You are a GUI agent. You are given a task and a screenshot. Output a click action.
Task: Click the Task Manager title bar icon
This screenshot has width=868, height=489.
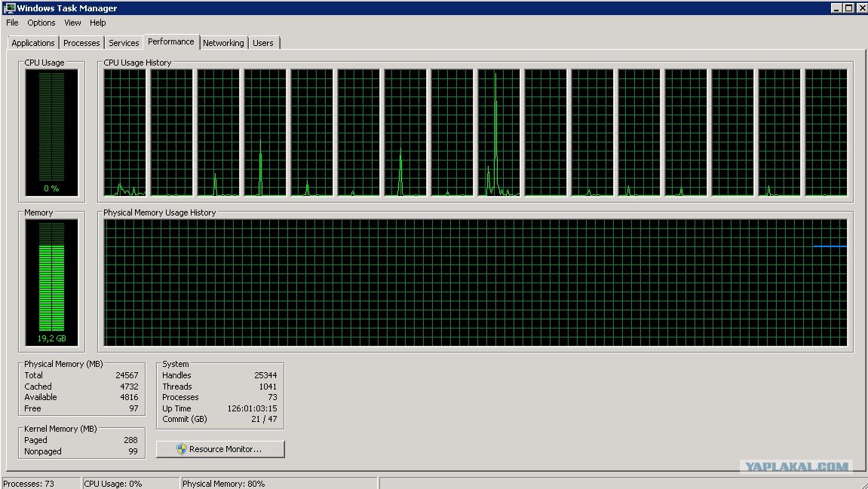pyautogui.click(x=9, y=8)
